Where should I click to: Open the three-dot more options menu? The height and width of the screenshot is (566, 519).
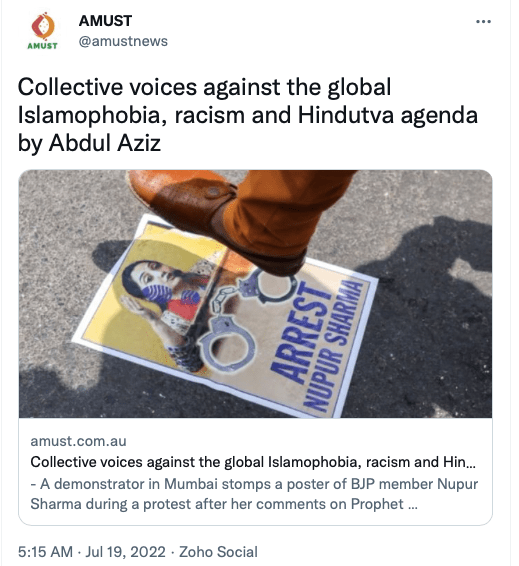pos(483,22)
